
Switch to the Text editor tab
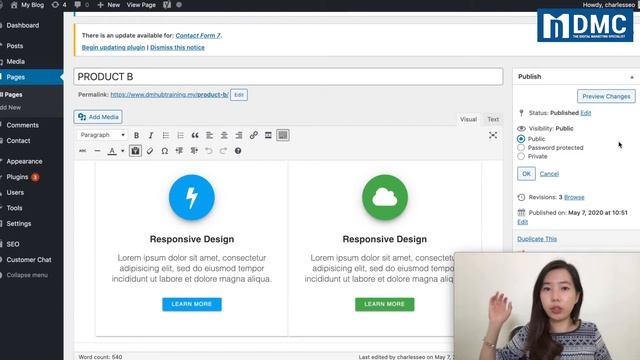click(493, 119)
